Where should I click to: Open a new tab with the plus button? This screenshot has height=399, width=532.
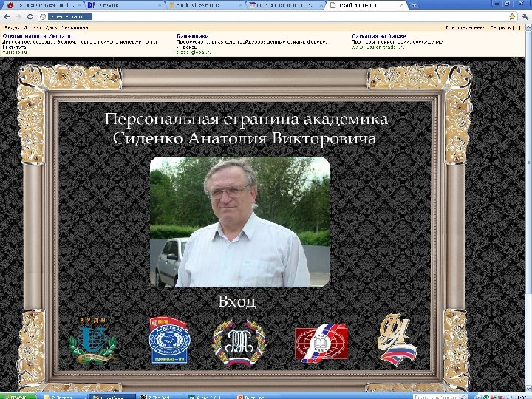pyautogui.click(x=414, y=5)
